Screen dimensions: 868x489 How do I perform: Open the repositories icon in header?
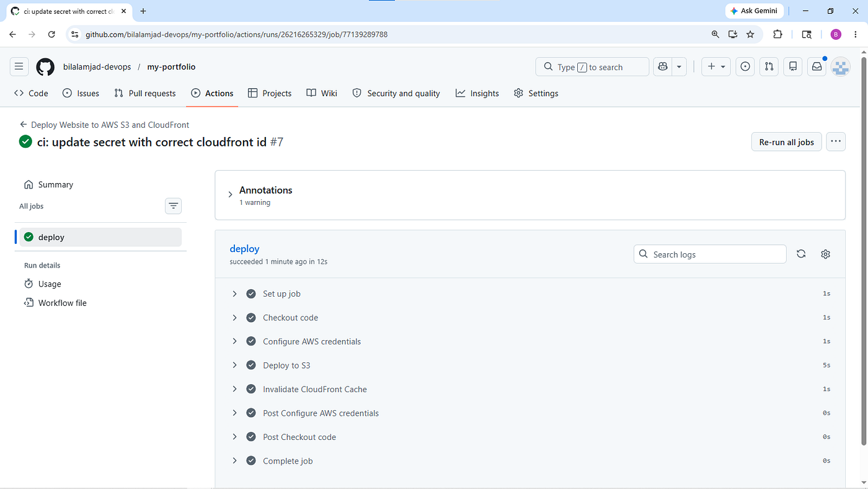point(793,67)
